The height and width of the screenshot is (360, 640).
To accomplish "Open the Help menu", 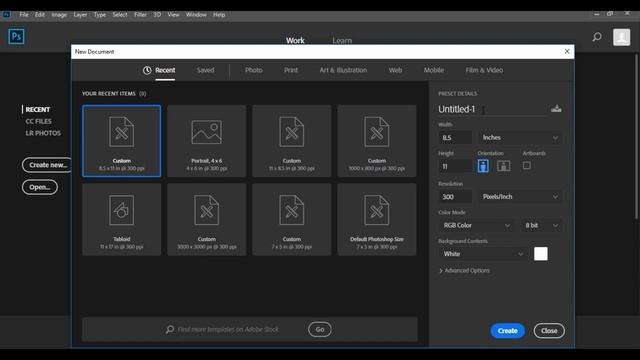I will [x=219, y=15].
